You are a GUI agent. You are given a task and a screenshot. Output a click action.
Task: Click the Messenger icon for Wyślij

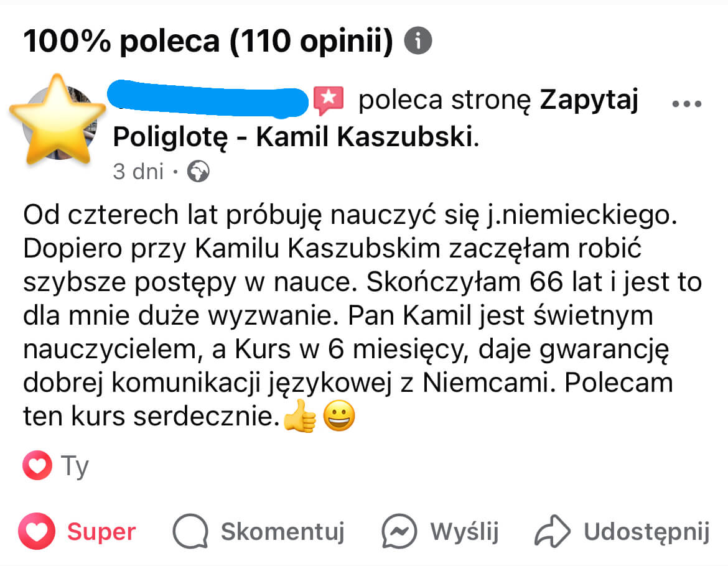(x=399, y=532)
